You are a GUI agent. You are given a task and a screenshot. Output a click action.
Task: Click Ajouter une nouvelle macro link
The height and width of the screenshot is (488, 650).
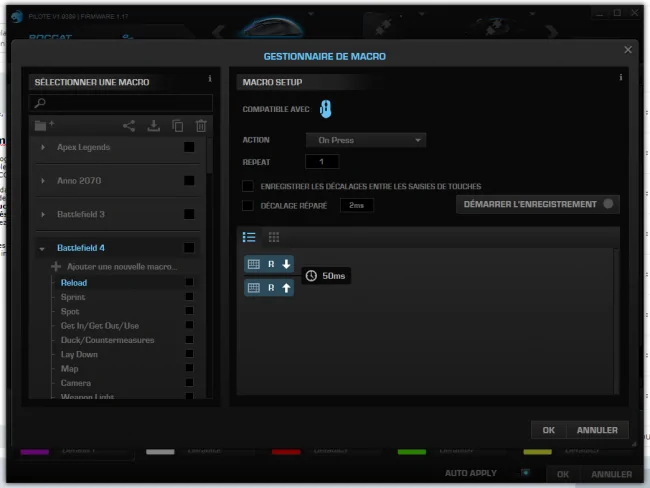122,267
